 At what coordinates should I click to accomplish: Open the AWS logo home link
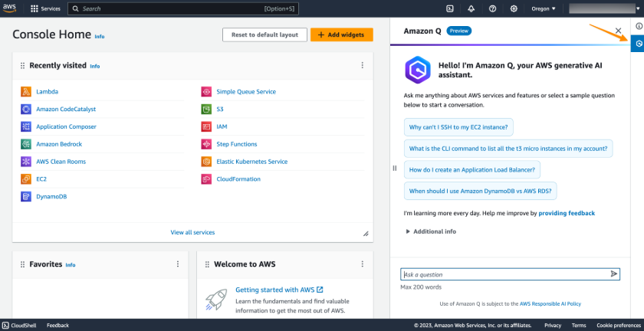[9, 8]
